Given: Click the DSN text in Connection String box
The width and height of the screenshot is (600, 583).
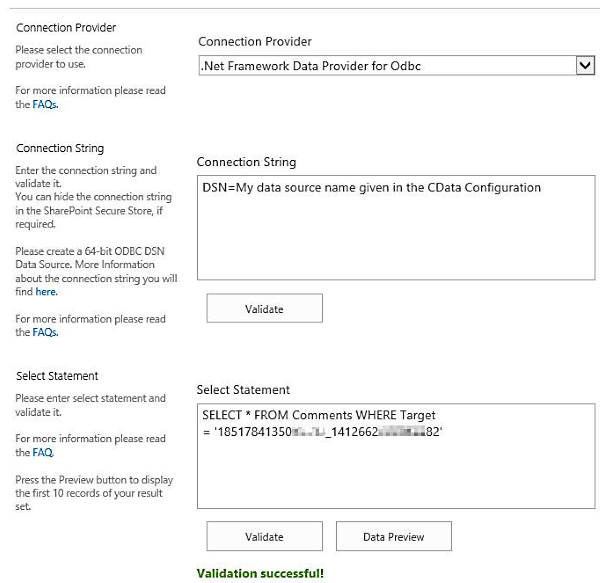Looking at the screenshot, I should 370,187.
